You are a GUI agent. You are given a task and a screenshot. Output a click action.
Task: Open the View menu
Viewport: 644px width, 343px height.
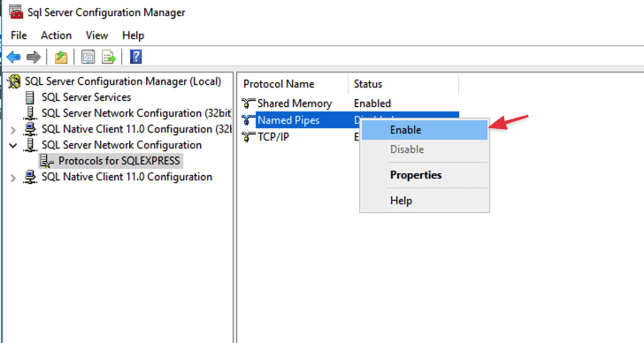point(97,35)
